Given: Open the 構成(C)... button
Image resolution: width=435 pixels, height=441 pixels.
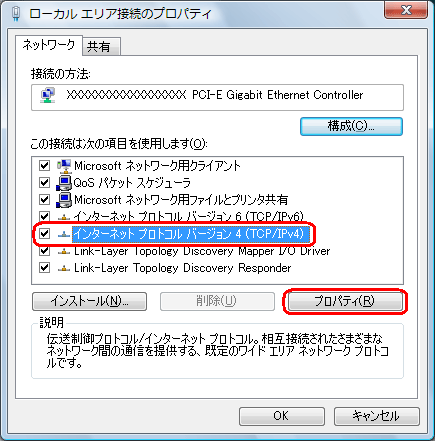Looking at the screenshot, I should click(x=351, y=126).
